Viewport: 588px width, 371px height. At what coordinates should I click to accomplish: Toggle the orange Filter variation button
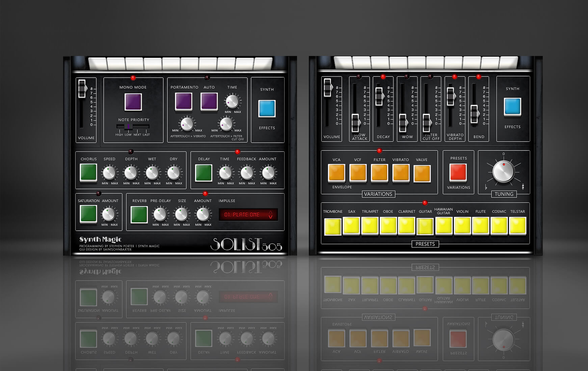pyautogui.click(x=379, y=173)
